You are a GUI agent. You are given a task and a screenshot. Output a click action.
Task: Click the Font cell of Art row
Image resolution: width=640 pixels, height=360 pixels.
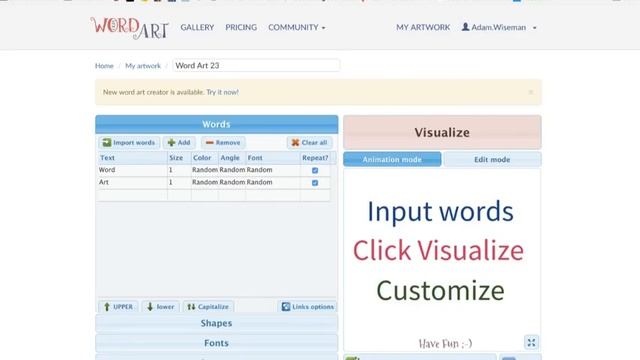tap(273, 182)
